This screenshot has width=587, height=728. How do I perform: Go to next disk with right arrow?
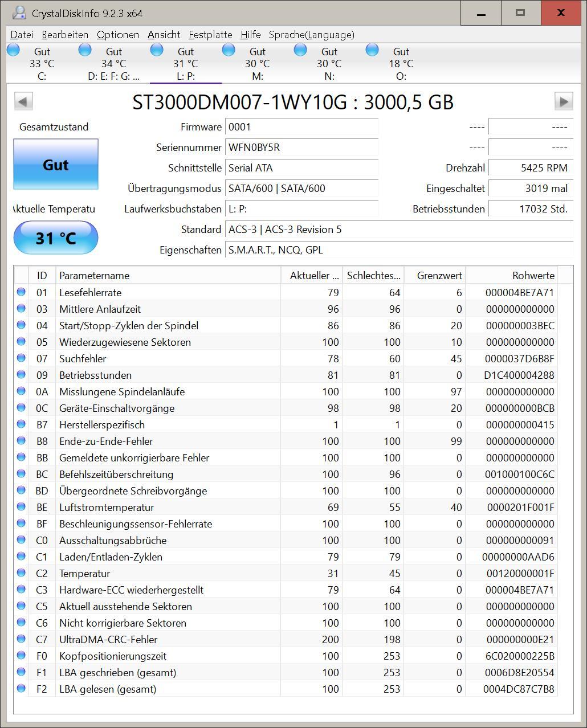(564, 101)
